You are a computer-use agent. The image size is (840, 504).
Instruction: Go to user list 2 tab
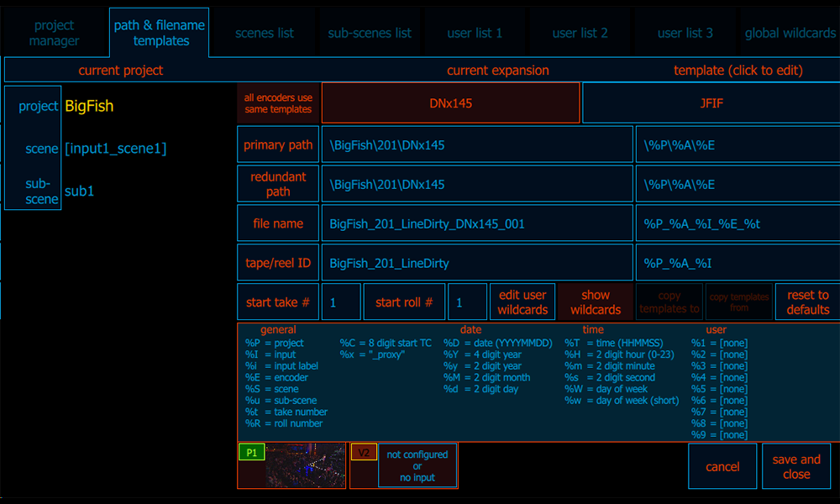pos(580,34)
